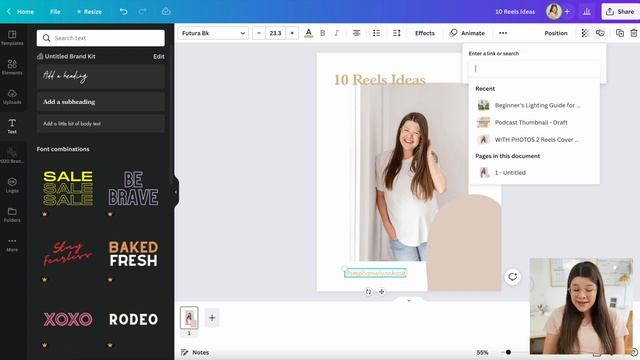
Task: Toggle bold formatting
Action: click(322, 33)
